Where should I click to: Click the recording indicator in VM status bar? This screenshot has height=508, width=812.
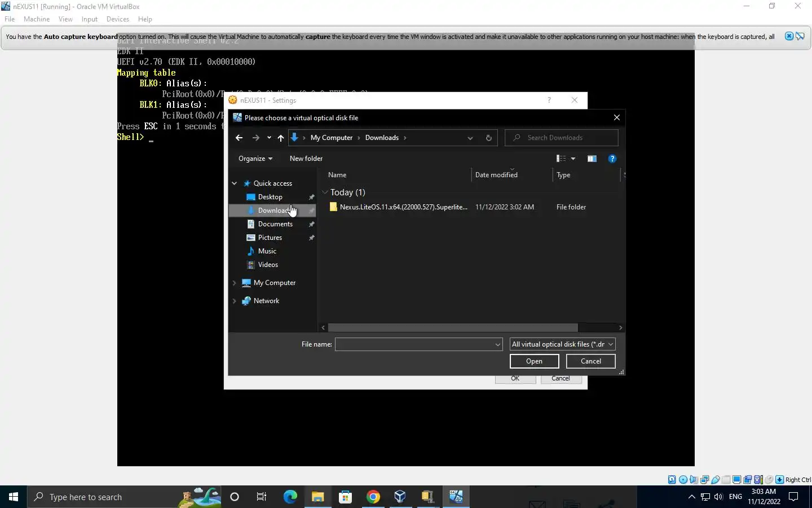747,480
